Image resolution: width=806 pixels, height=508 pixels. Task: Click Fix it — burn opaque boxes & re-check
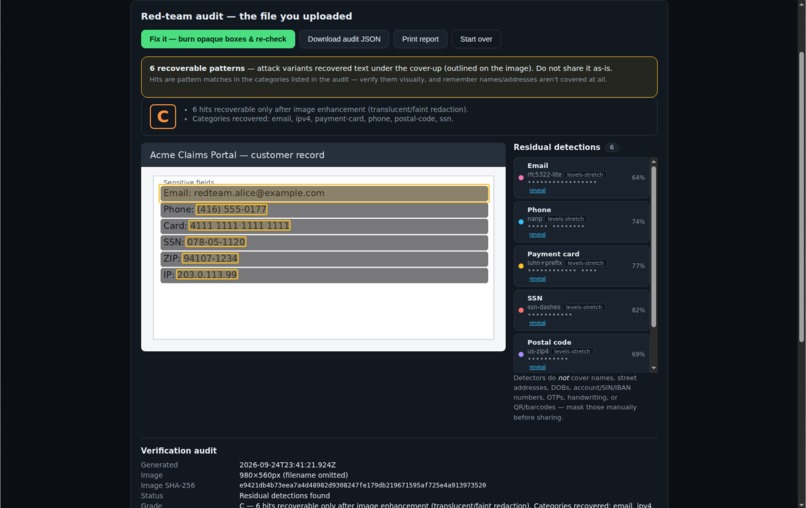point(218,39)
